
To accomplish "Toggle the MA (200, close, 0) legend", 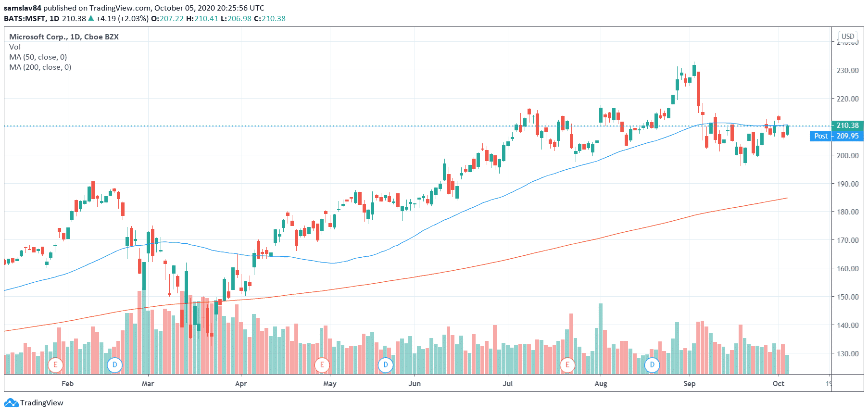I will (x=40, y=67).
